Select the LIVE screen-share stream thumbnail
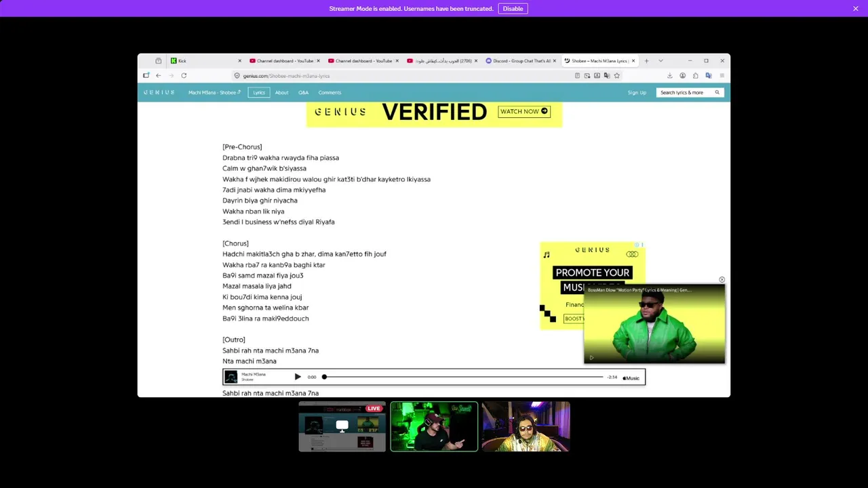The image size is (868, 488). coord(342,426)
